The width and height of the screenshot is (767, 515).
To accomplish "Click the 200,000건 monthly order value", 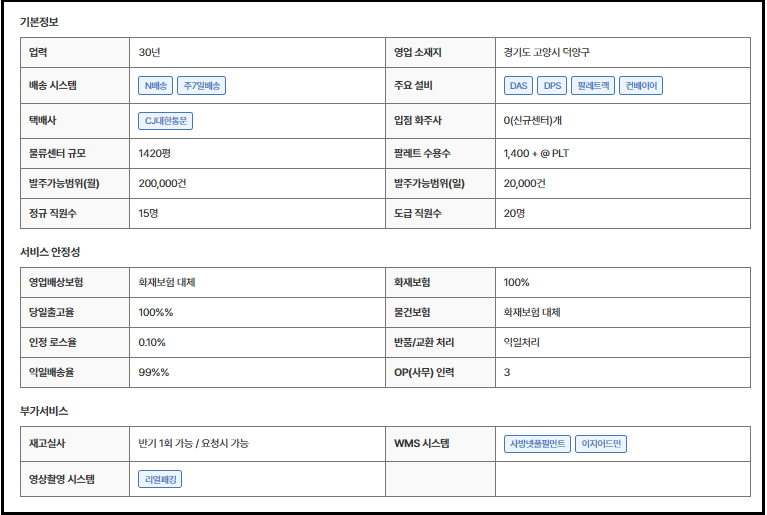I will [x=165, y=184].
